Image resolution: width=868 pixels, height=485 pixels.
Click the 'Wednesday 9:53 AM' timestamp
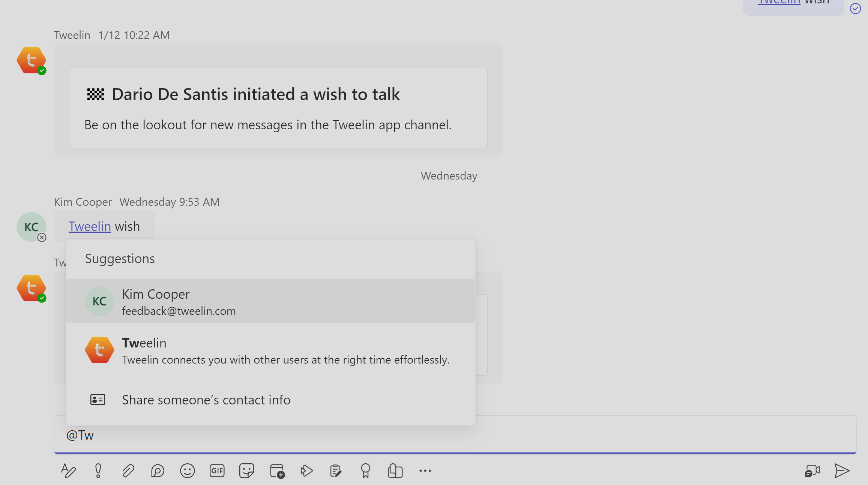click(x=170, y=202)
